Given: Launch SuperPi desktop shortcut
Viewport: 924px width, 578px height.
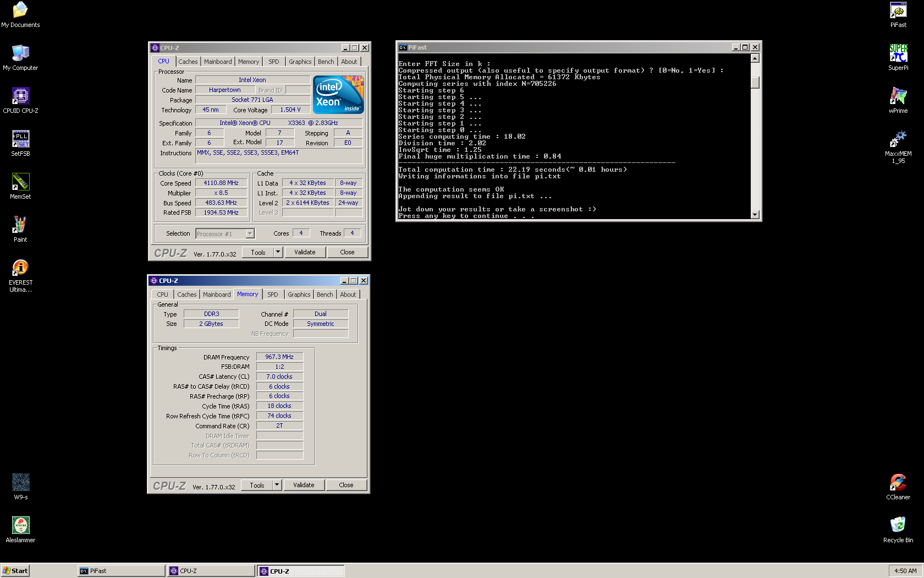Looking at the screenshot, I should [898, 57].
